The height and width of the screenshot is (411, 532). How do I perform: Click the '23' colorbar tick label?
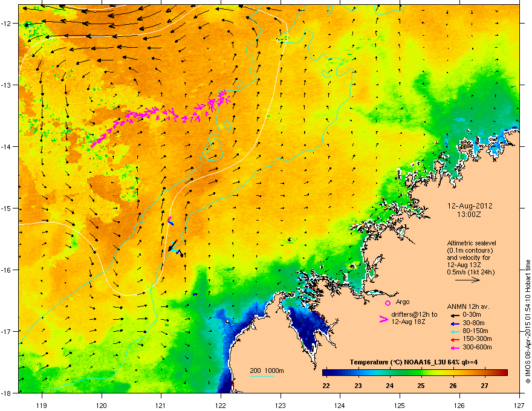pos(358,386)
